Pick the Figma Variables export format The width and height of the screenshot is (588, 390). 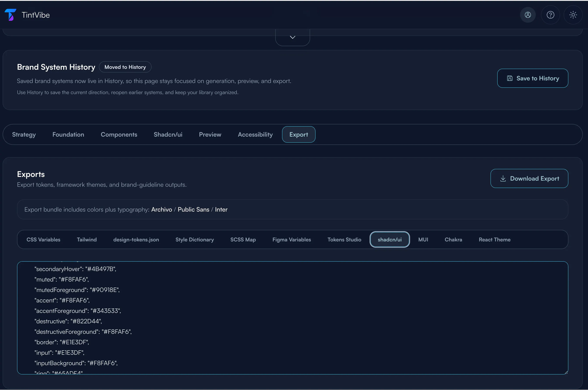click(292, 239)
